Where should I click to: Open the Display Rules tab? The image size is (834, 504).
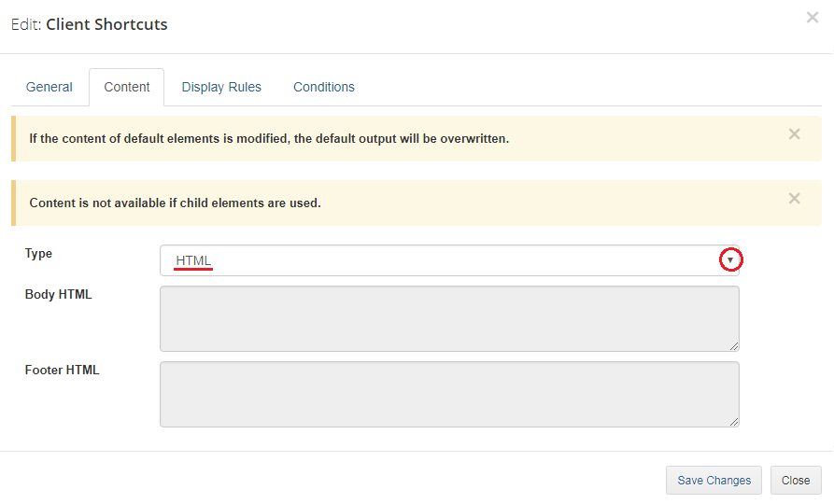[221, 87]
